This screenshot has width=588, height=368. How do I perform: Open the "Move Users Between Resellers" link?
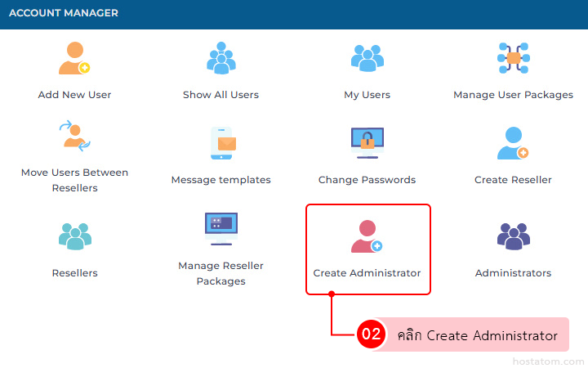tap(74, 180)
